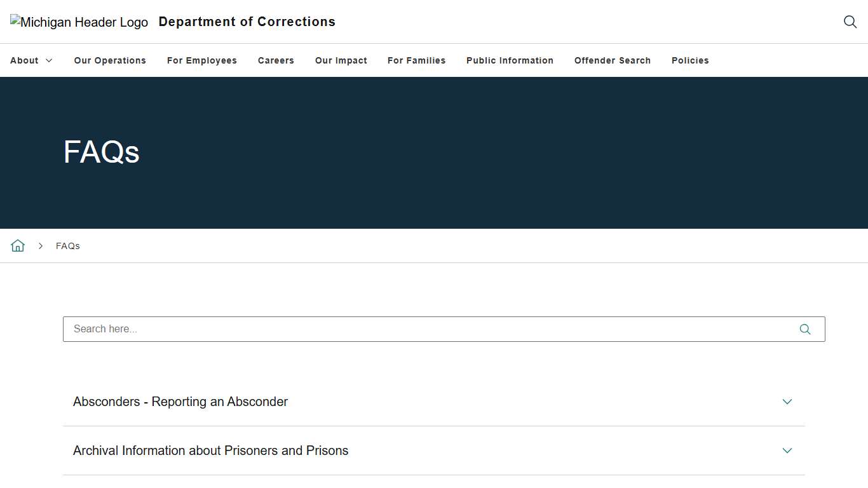Open the Our Operations menu item
Image resolution: width=868 pixels, height=488 pixels.
pyautogui.click(x=110, y=60)
